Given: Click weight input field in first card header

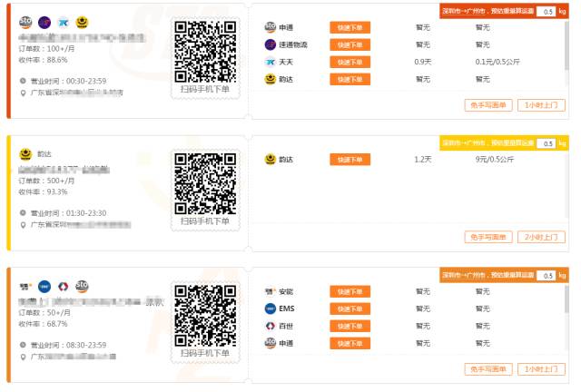Looking at the screenshot, I should click(547, 12).
